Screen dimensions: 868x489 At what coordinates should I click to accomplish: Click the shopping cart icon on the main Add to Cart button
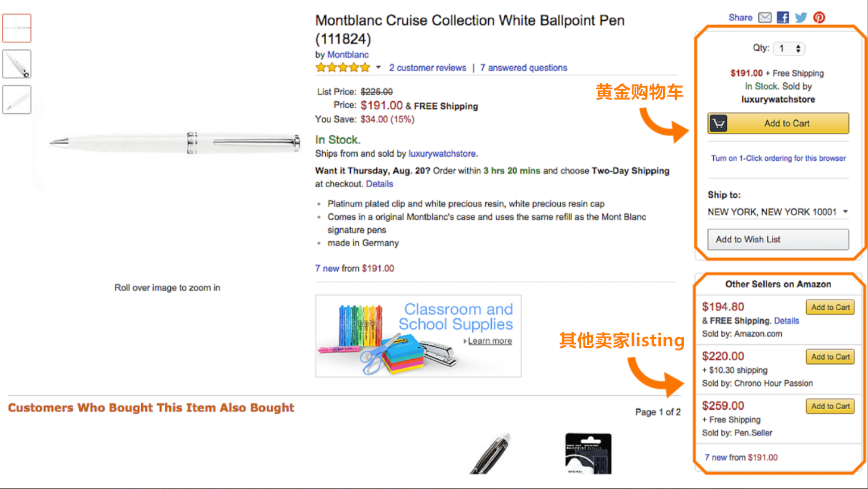(719, 123)
